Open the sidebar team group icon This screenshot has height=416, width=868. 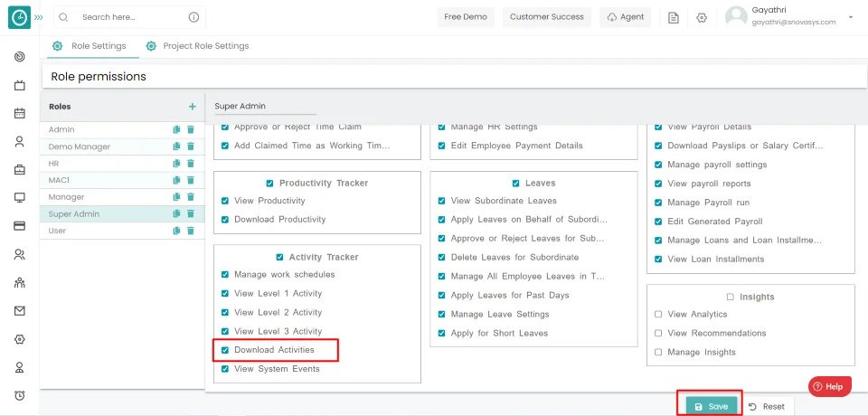(x=19, y=282)
